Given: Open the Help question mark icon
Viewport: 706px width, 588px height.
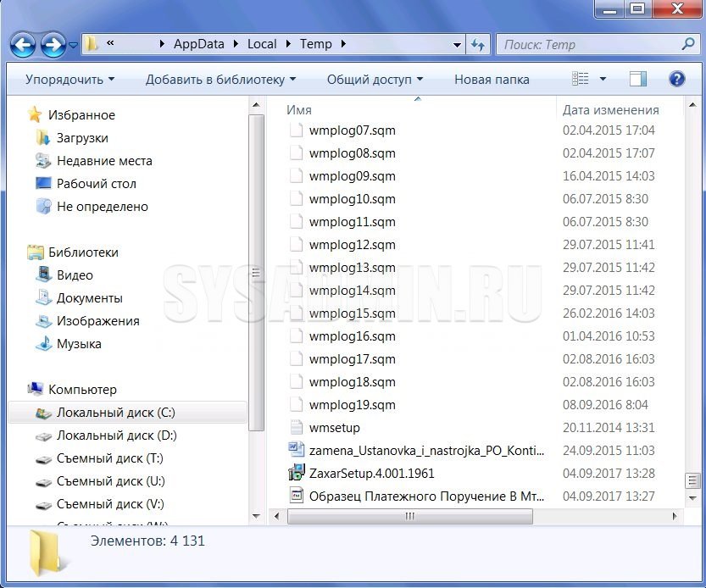Looking at the screenshot, I should coord(676,79).
